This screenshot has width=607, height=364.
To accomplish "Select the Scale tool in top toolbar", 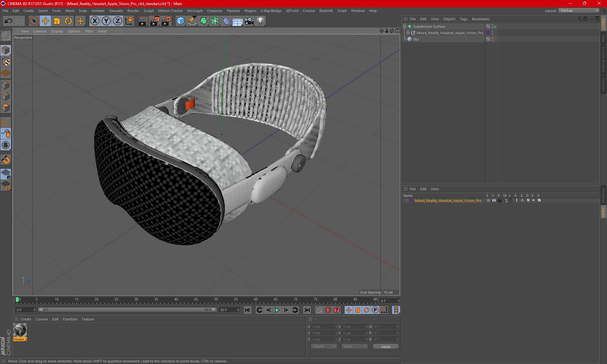I will click(x=57, y=21).
